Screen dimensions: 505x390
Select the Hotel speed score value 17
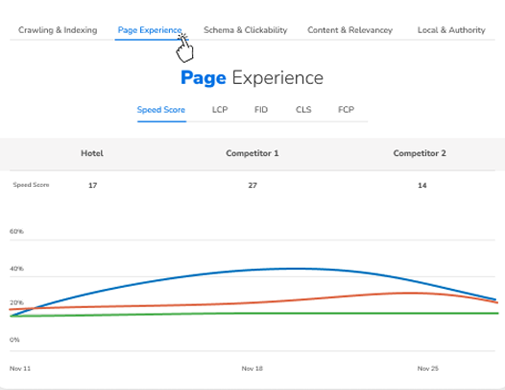click(93, 185)
